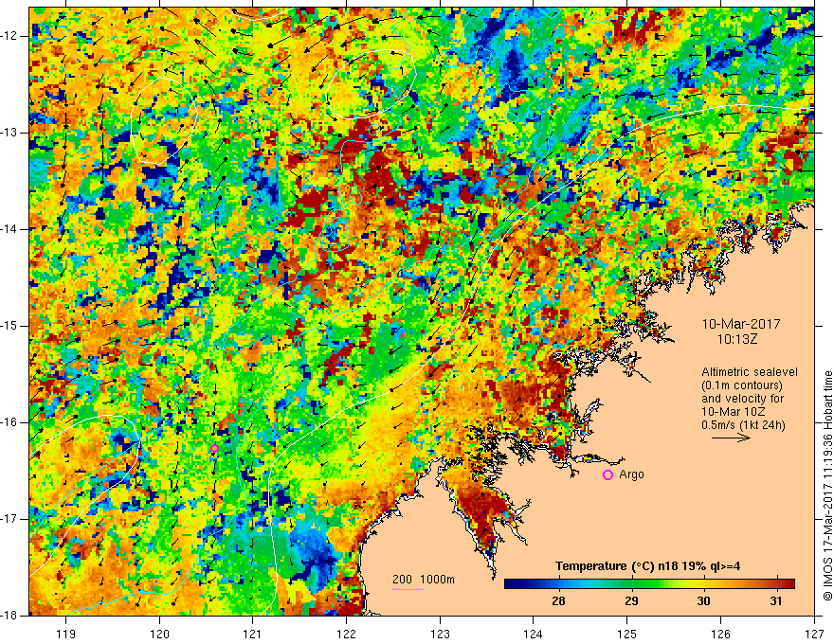
Task: Click the longitude axis label '126'
Action: 720,634
